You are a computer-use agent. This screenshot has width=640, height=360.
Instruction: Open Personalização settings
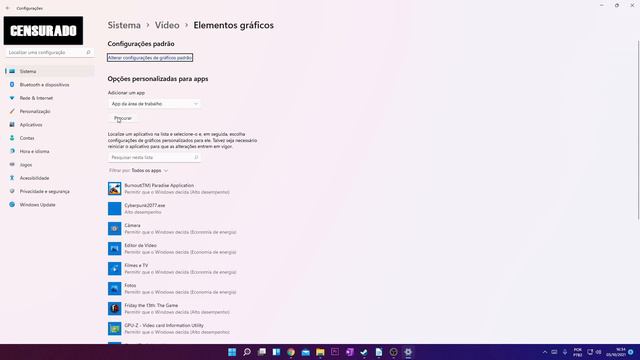(50, 111)
